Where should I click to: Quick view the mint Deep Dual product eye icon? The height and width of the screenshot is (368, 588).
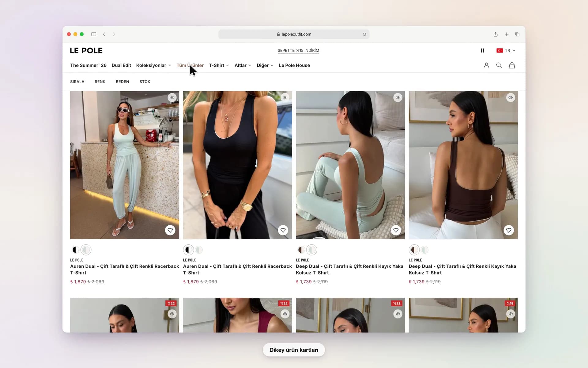[398, 98]
